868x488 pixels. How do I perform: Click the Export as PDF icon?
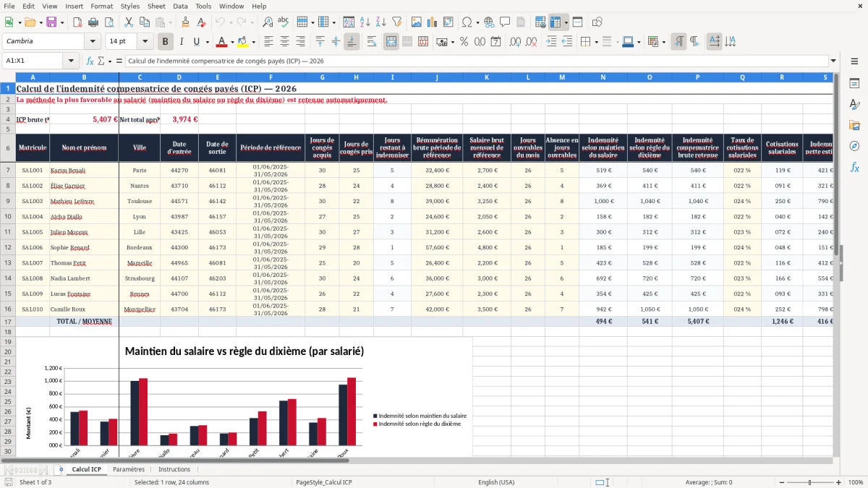pyautogui.click(x=78, y=22)
